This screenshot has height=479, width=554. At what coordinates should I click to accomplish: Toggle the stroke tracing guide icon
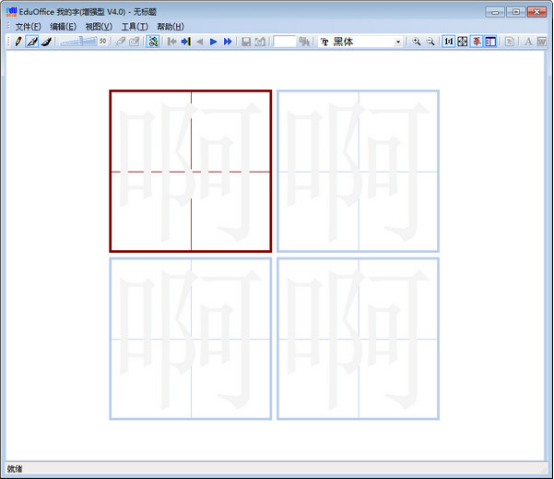pos(153,42)
